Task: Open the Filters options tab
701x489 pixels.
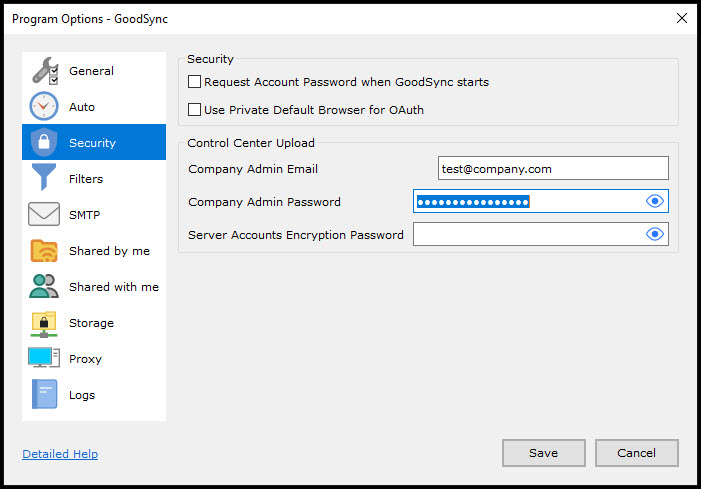Action: [86, 179]
